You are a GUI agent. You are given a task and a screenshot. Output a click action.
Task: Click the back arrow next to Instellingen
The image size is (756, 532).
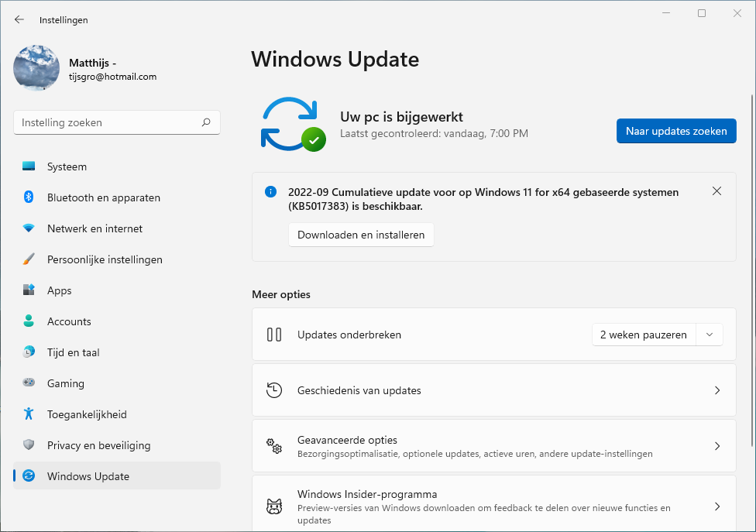coord(19,20)
